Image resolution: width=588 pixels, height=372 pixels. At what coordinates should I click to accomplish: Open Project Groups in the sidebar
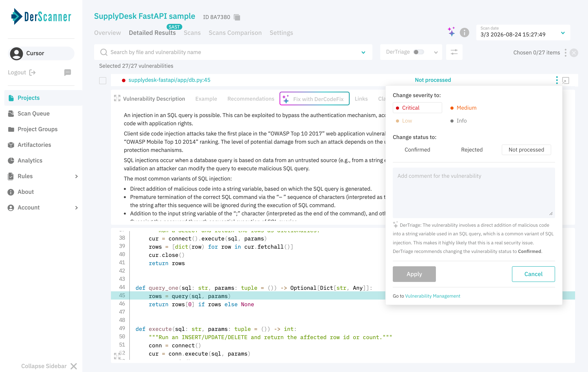38,129
